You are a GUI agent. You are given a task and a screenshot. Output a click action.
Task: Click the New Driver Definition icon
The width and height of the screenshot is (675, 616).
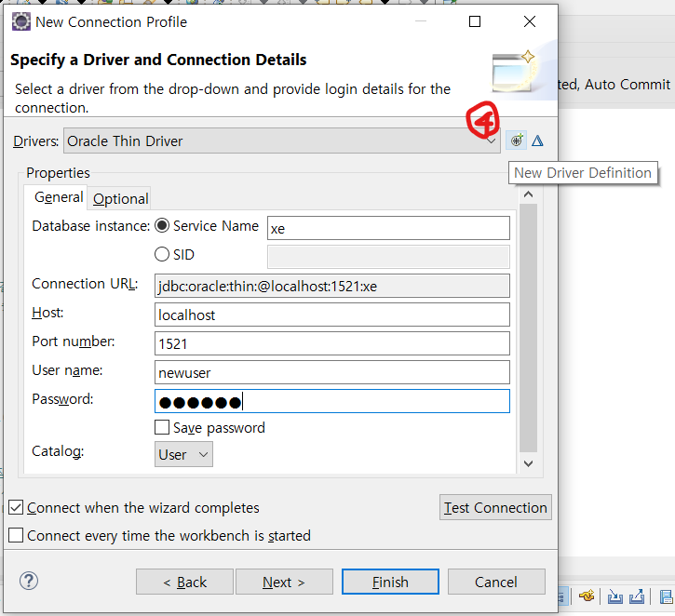[516, 141]
